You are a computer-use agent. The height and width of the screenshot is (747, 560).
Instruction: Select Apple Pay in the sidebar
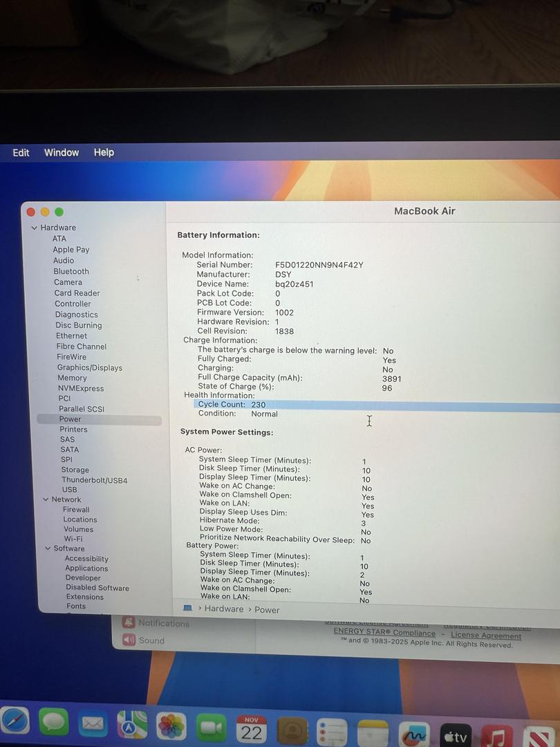point(71,250)
